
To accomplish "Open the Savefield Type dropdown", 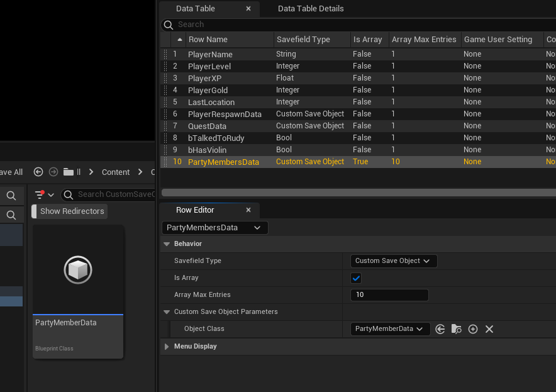I will coord(393,261).
